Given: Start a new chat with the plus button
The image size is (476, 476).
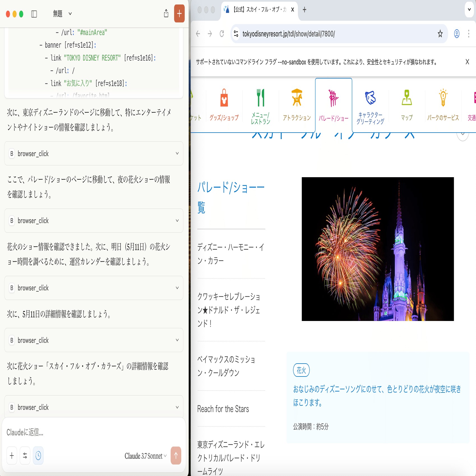Looking at the screenshot, I should [x=179, y=13].
